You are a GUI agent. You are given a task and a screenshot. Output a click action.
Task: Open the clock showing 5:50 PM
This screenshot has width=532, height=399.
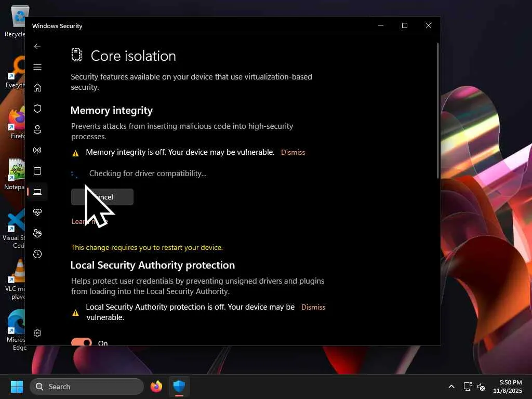click(x=508, y=387)
